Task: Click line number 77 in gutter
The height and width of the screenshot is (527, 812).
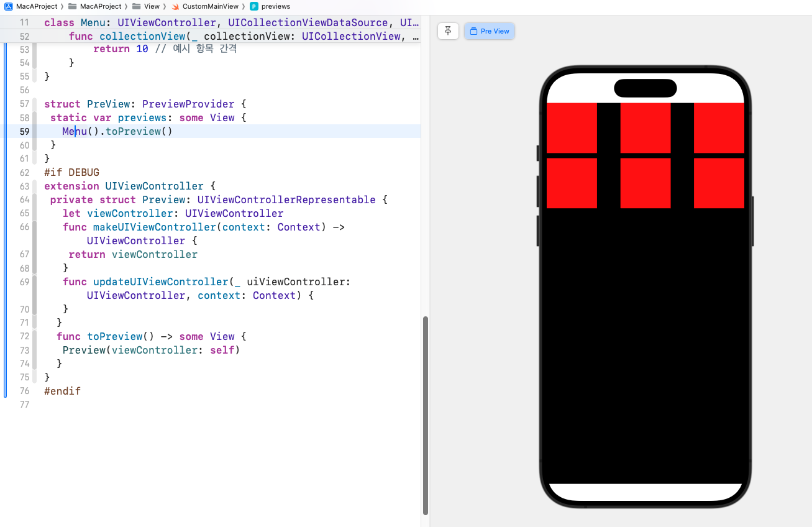Action: coord(24,405)
